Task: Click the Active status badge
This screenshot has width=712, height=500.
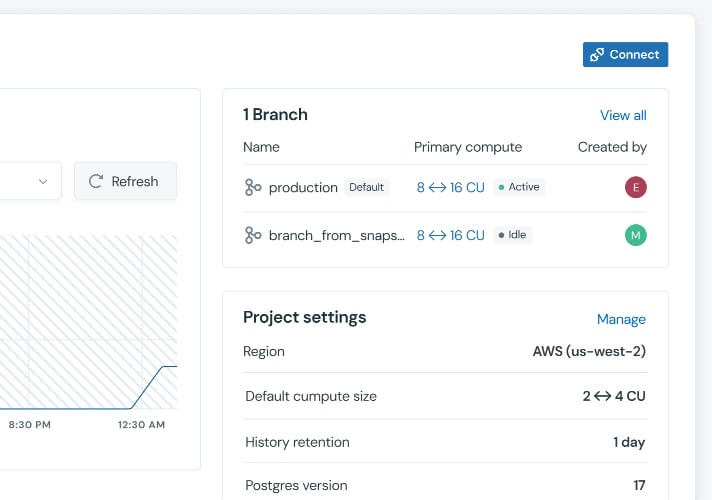Action: 519,187
